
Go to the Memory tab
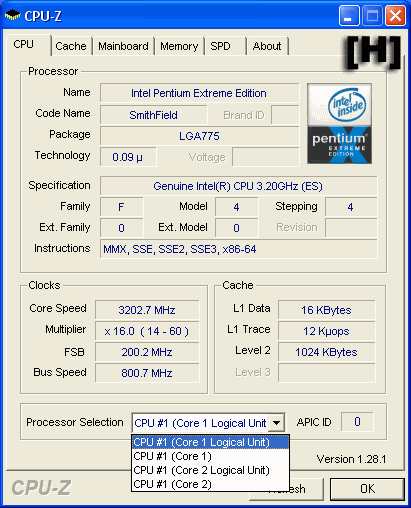tap(179, 46)
